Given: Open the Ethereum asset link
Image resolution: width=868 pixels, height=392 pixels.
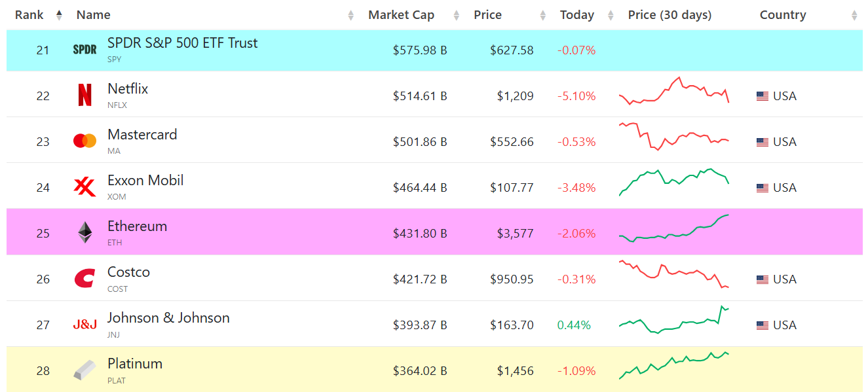Looking at the screenshot, I should click(138, 226).
